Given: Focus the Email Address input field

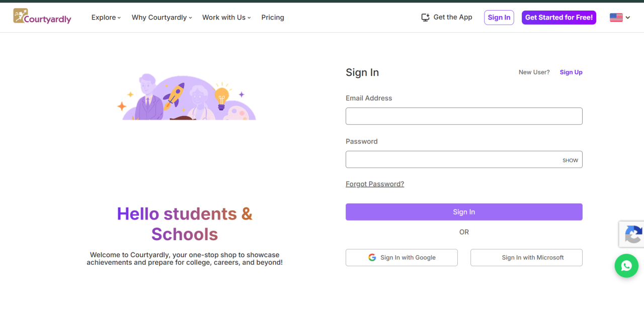Looking at the screenshot, I should (464, 116).
